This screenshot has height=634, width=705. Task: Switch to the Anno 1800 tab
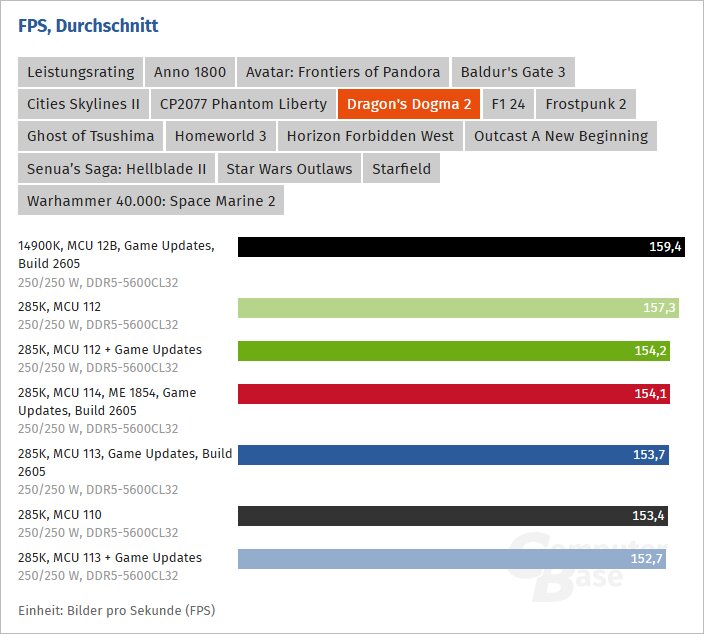[190, 72]
